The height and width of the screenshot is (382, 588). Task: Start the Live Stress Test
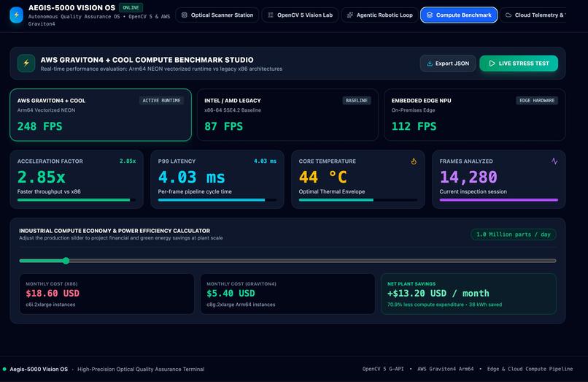(519, 64)
